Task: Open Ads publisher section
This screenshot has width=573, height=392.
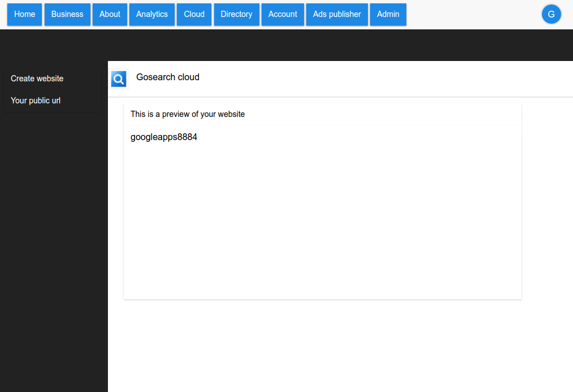Action: click(337, 14)
